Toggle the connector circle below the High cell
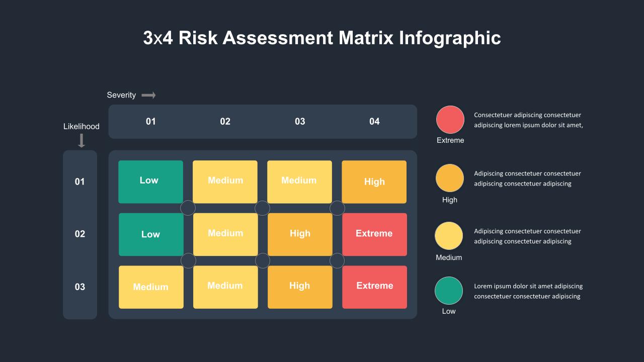Image resolution: width=644 pixels, height=362 pixels. (337, 260)
